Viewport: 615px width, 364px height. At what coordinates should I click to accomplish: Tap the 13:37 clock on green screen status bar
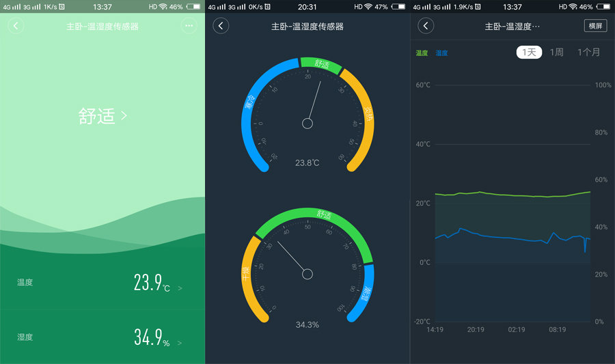click(x=102, y=7)
